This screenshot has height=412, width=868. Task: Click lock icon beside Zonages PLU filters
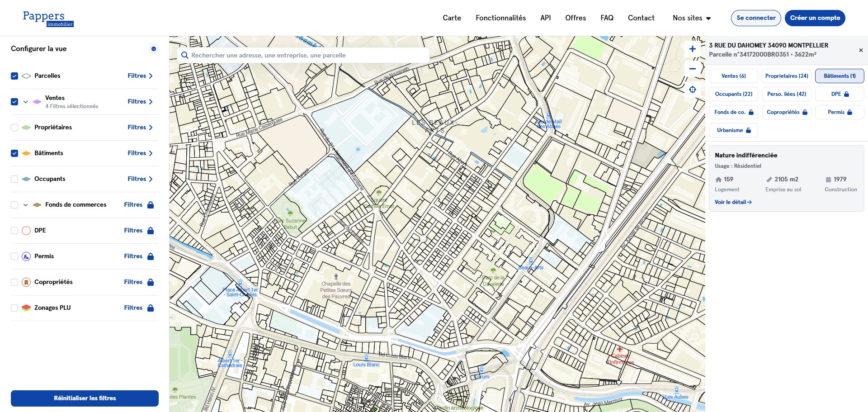pyautogui.click(x=151, y=308)
